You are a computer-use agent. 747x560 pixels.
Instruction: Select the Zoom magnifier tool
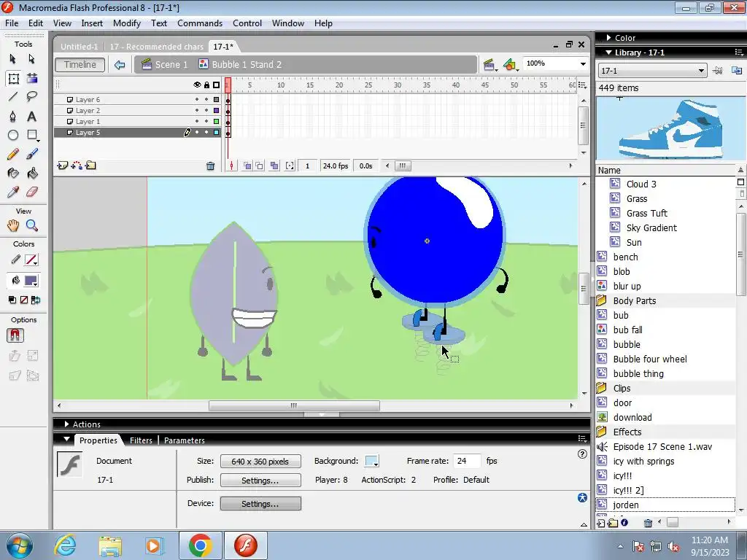point(32,225)
